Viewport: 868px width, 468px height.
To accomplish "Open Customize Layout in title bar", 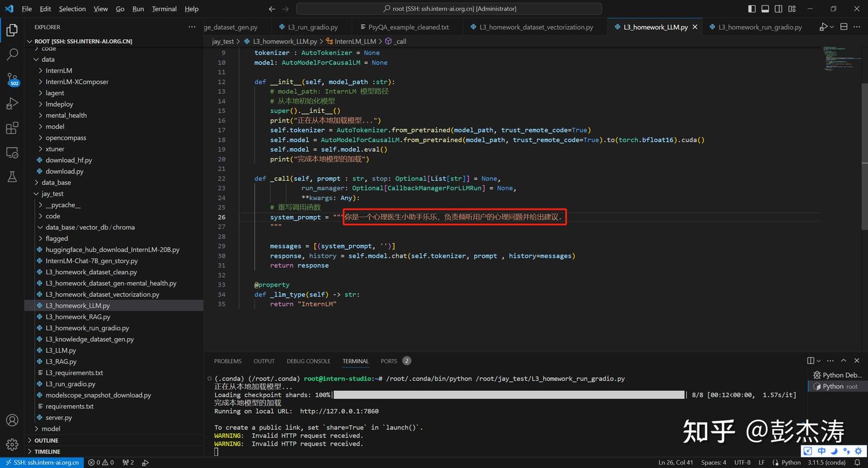I will pyautogui.click(x=793, y=9).
